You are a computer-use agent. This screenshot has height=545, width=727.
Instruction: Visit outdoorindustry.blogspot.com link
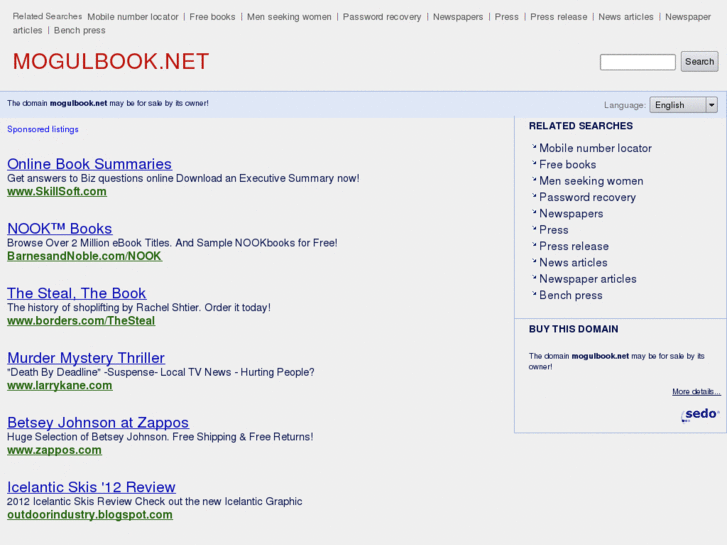[x=90, y=515]
